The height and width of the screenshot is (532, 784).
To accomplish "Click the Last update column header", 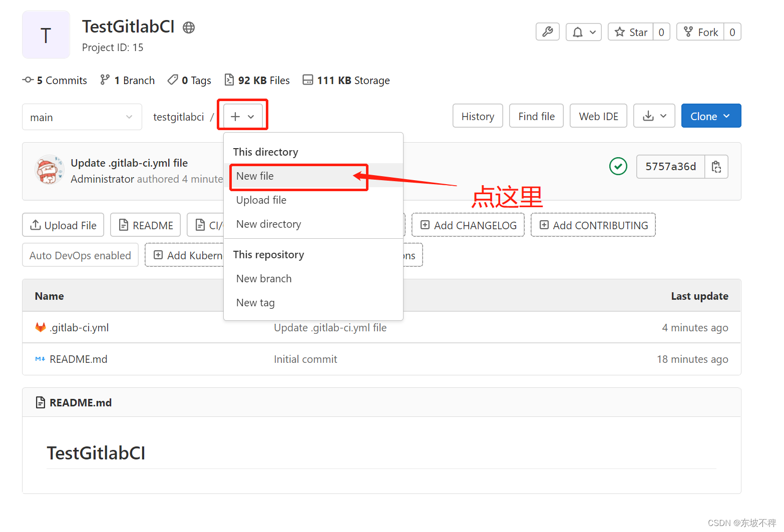I will (699, 296).
